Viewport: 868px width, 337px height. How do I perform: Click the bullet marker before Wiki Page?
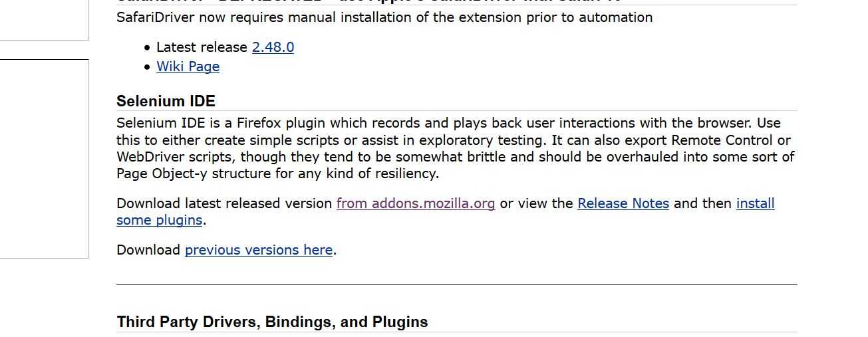click(147, 66)
